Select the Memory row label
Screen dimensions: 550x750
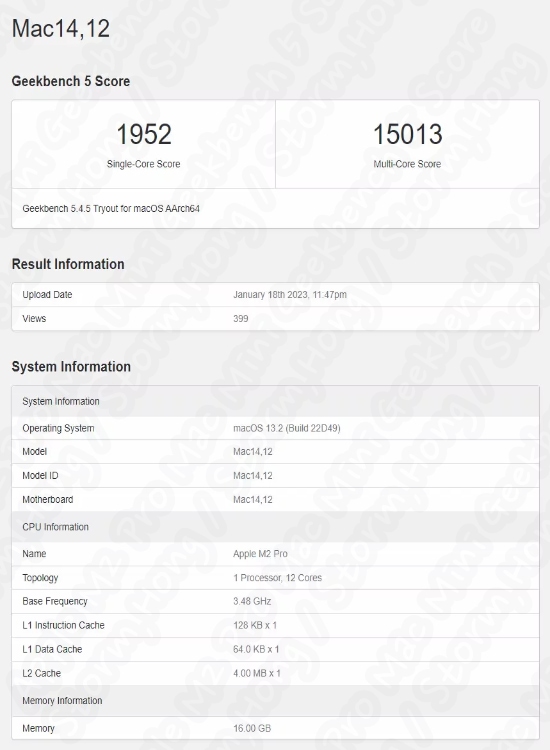[38, 728]
